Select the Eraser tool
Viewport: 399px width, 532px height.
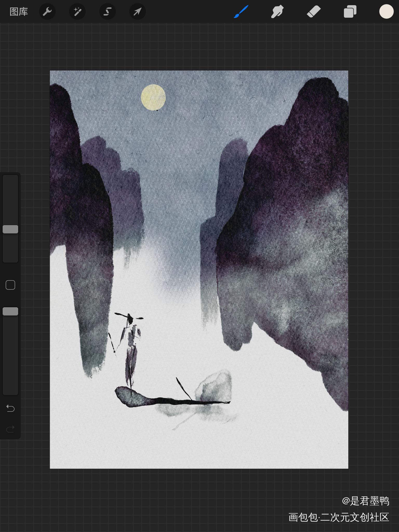point(314,12)
